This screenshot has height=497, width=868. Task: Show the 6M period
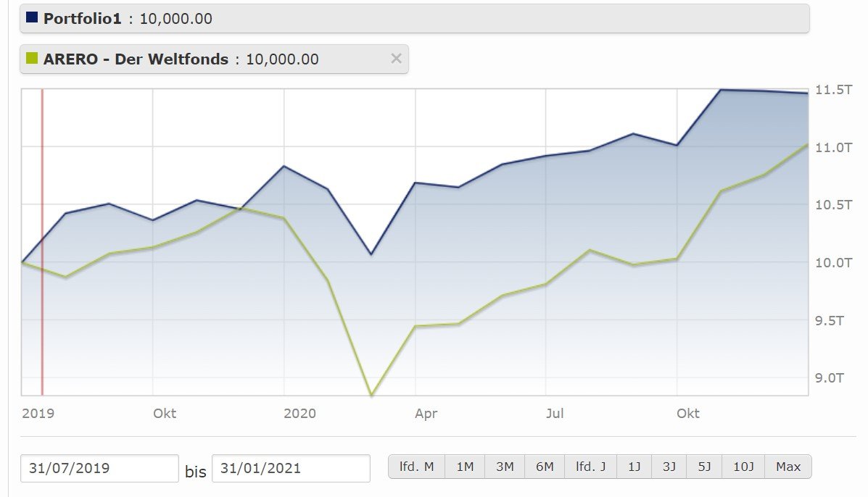coord(545,467)
